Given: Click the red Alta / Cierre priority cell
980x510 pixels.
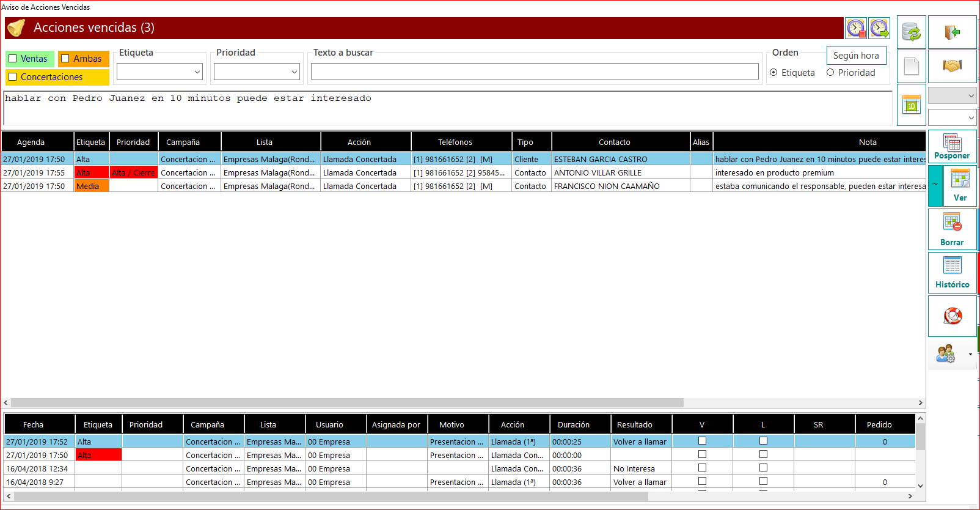Looking at the screenshot, I should pyautogui.click(x=134, y=173).
